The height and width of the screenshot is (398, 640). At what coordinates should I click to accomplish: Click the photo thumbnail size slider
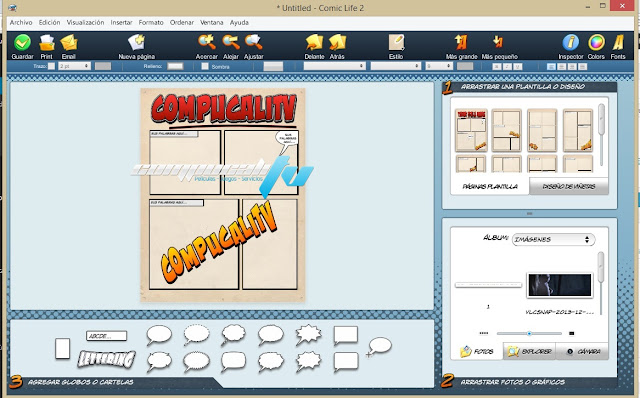point(529,334)
